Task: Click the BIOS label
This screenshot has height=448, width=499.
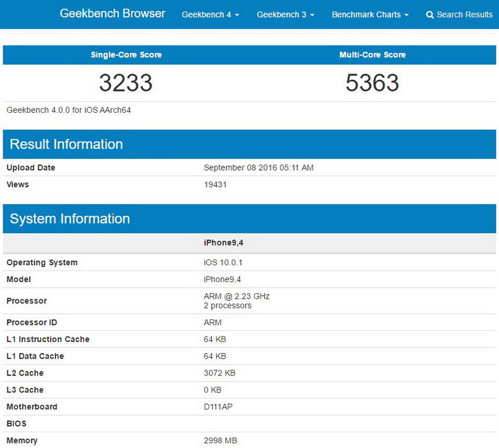Action: tap(17, 423)
